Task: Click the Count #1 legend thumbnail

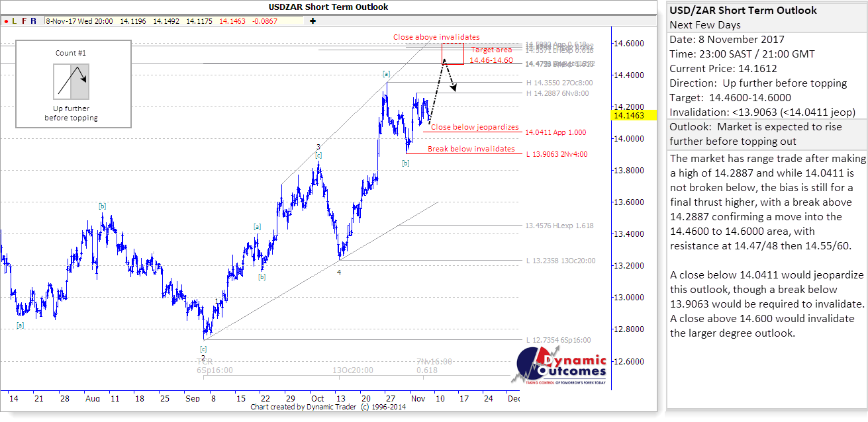Action: (x=71, y=82)
